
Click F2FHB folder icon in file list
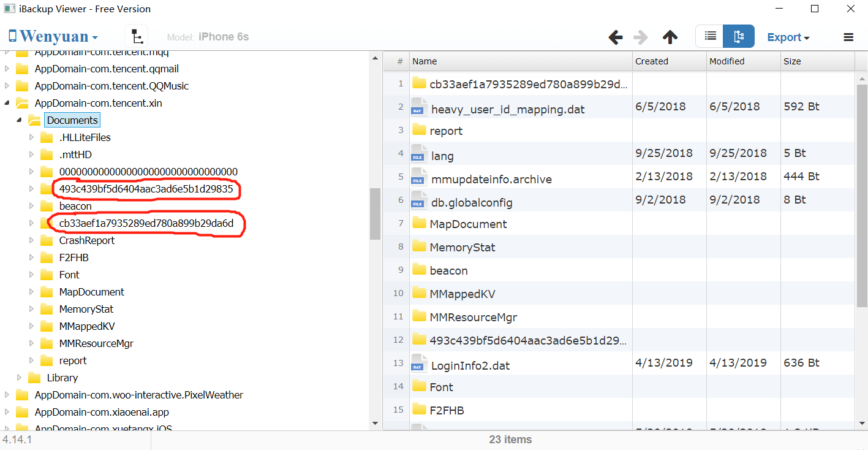point(419,409)
